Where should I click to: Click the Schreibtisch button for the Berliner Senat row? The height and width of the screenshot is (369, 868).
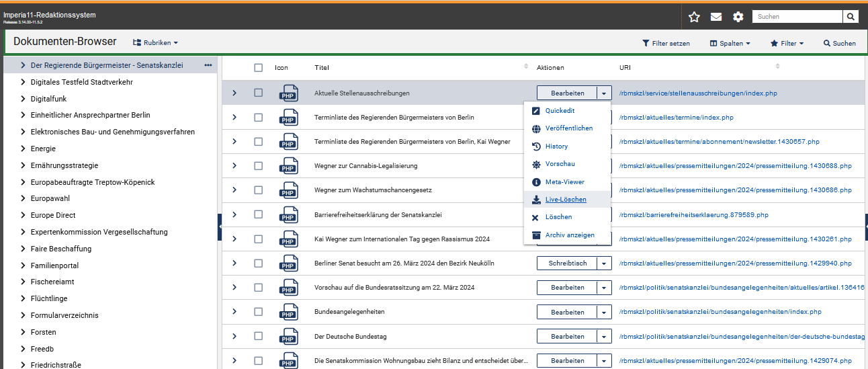coord(568,263)
